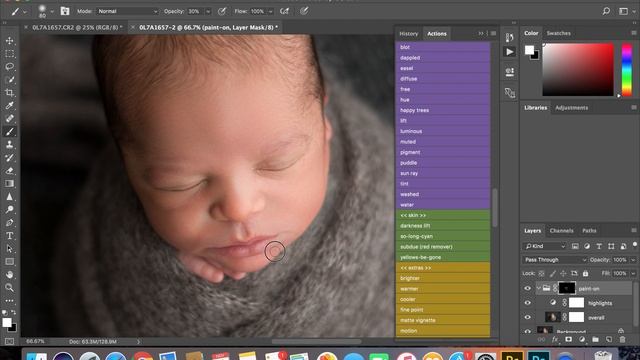Image resolution: width=640 pixels, height=360 pixels.
Task: Open the Actions panel menu
Action: 493,33
